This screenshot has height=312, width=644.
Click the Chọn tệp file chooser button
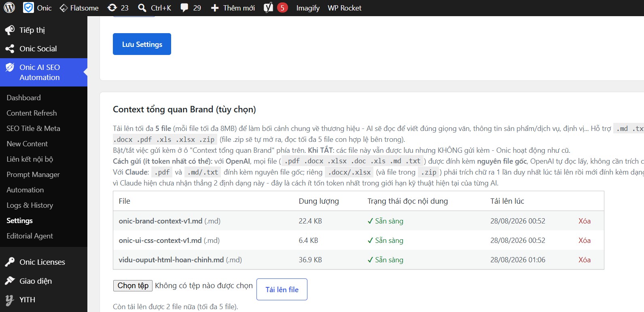133,286
